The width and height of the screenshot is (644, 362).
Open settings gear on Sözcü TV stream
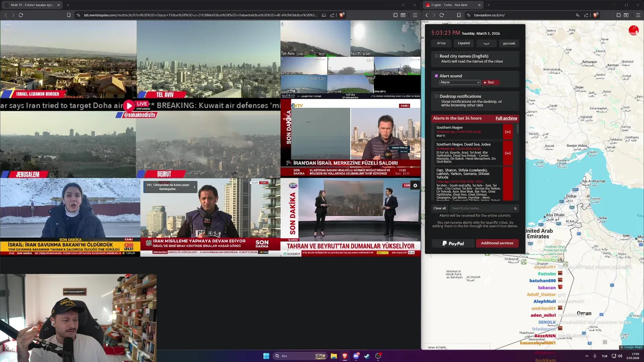coord(415,186)
